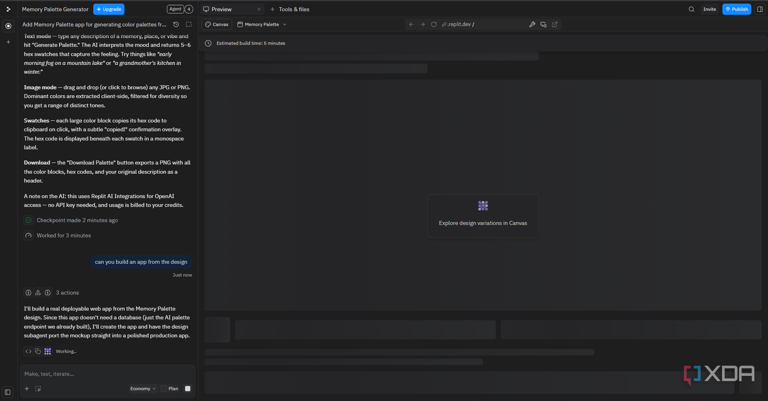This screenshot has height=401, width=768.
Task: Open preview in new tab icon
Action: 555,24
